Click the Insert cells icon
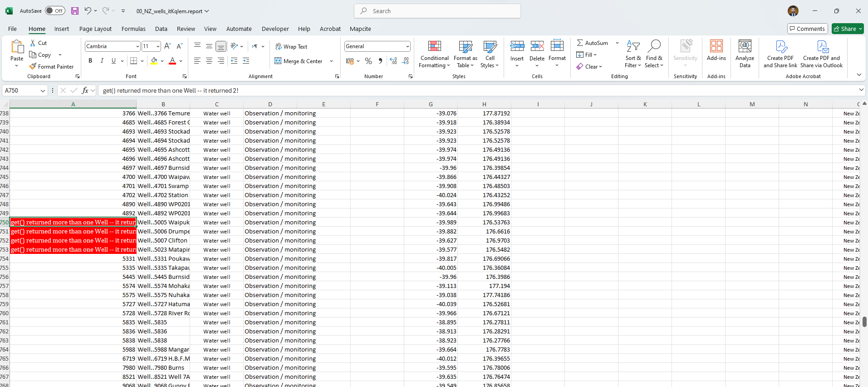Image resolution: width=868 pixels, height=387 pixels. (x=517, y=46)
